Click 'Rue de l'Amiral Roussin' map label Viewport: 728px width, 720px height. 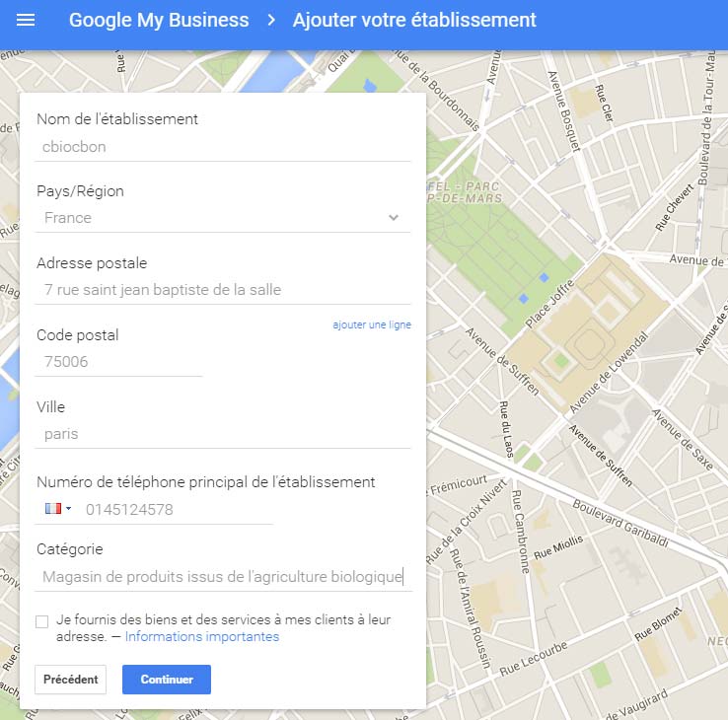click(x=471, y=609)
